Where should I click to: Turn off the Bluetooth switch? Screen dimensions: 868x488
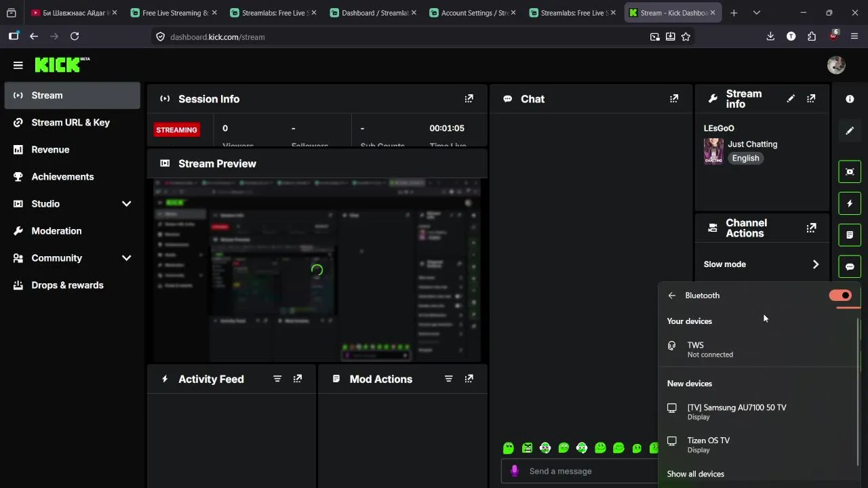coord(840,296)
